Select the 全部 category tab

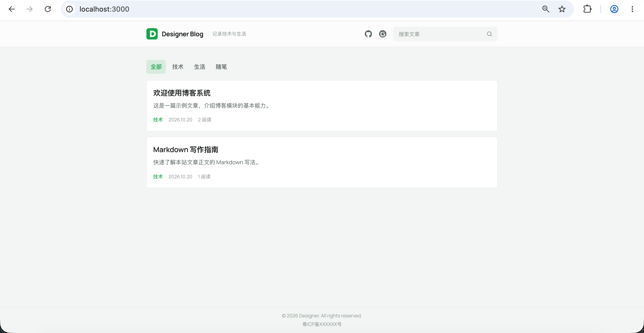pos(156,67)
